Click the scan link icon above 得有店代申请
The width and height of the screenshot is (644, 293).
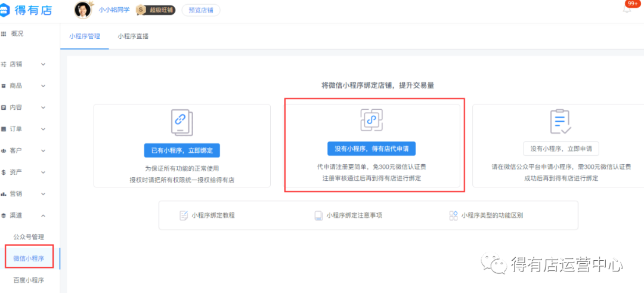tap(371, 120)
